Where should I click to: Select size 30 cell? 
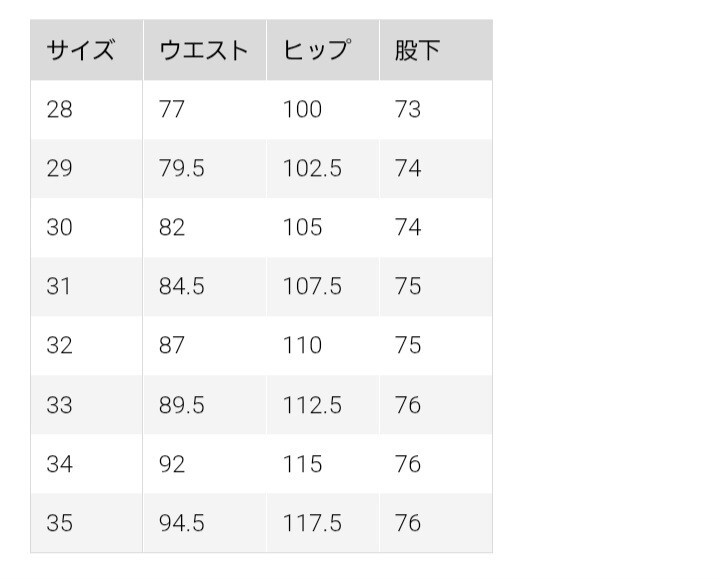[60, 228]
